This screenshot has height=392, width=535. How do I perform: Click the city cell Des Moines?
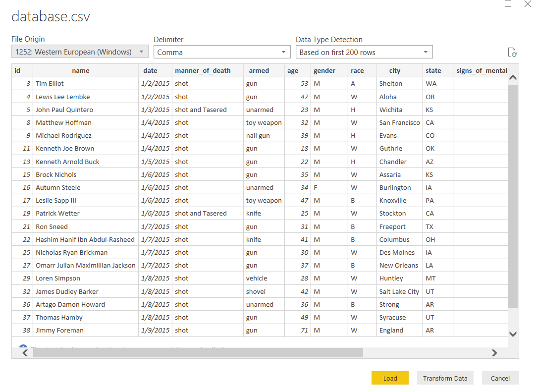400,253
